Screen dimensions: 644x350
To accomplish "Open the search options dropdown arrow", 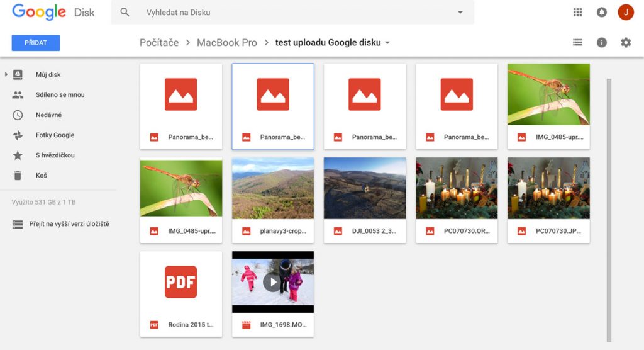I will click(460, 13).
